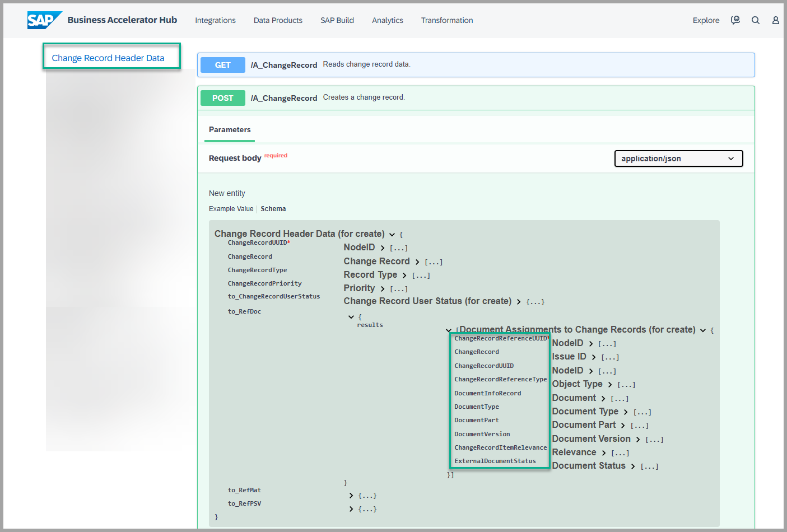Expand the Change Record property chevron
This screenshot has width=787, height=532.
pos(417,262)
